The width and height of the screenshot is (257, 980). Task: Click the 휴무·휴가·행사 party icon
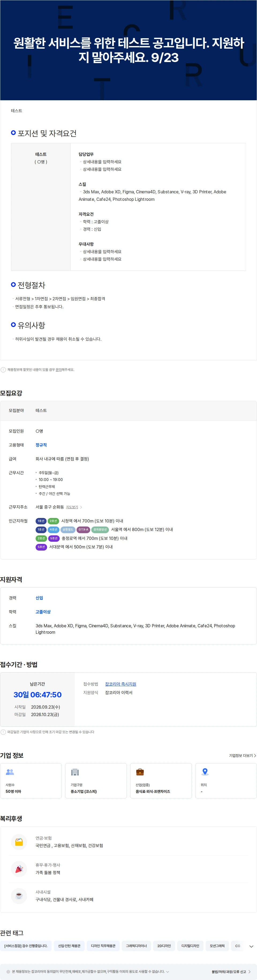(x=19, y=869)
